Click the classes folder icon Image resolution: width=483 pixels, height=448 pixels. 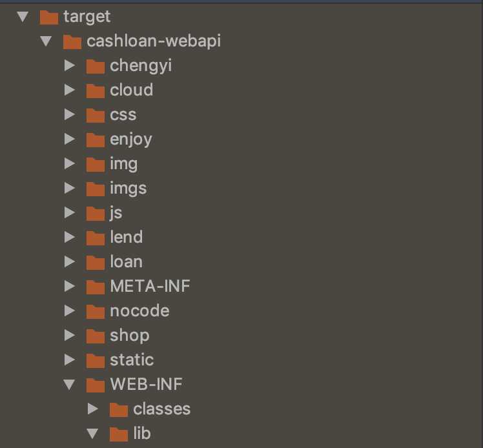pyautogui.click(x=118, y=409)
